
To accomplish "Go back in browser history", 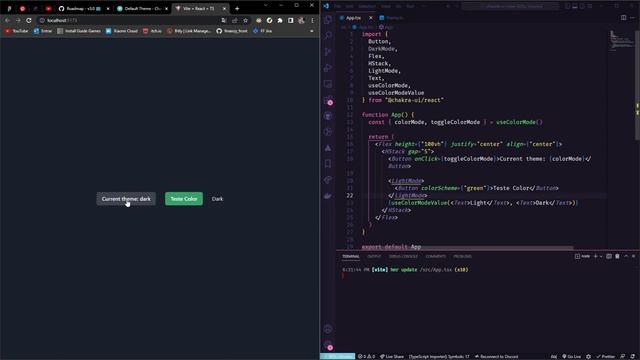I will (7, 20).
